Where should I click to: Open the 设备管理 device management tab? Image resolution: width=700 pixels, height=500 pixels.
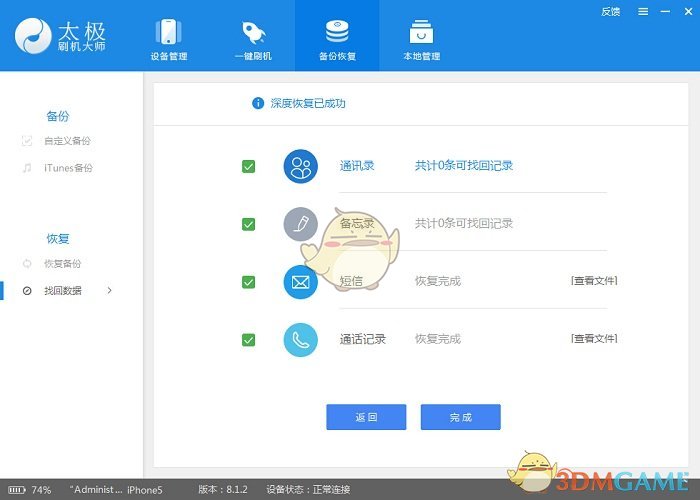click(x=168, y=39)
